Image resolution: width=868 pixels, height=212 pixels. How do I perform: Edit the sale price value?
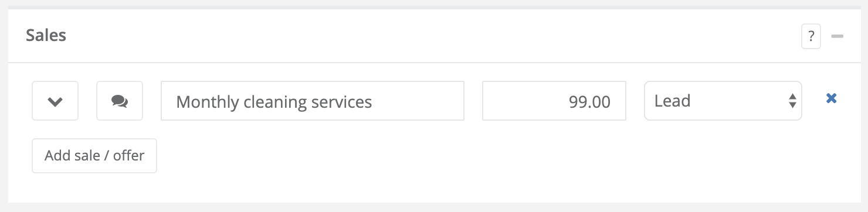[554, 101]
